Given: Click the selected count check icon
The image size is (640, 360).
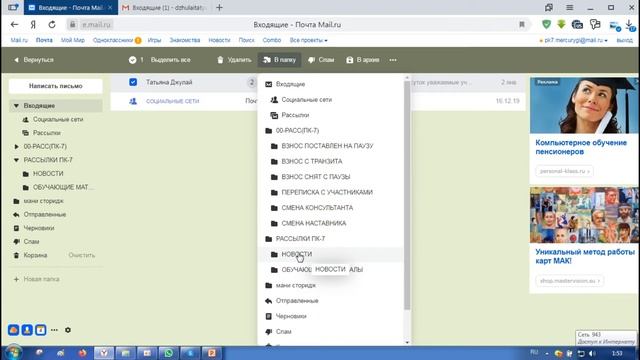Looking at the screenshot, I should click(132, 60).
